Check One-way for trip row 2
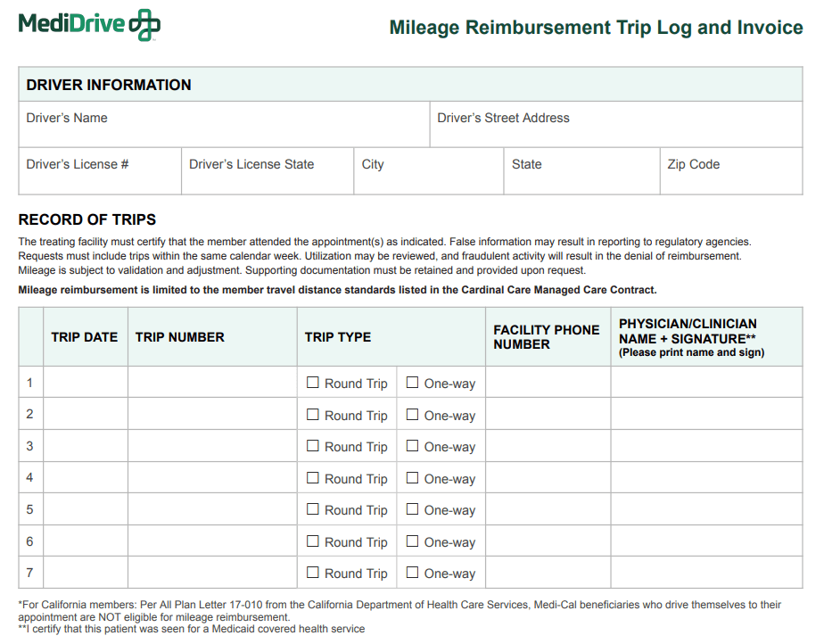Viewport: 824px width, 644px height. point(413,414)
